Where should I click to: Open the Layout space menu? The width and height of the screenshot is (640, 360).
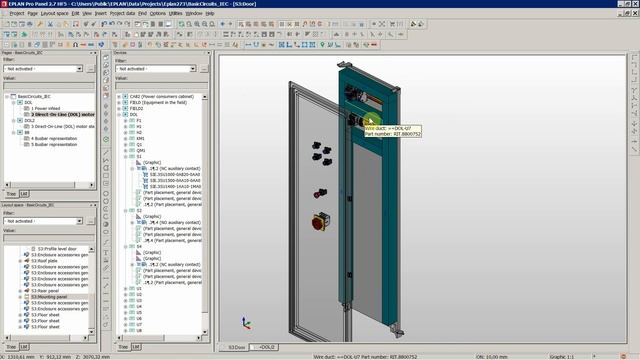pyautogui.click(x=55, y=13)
